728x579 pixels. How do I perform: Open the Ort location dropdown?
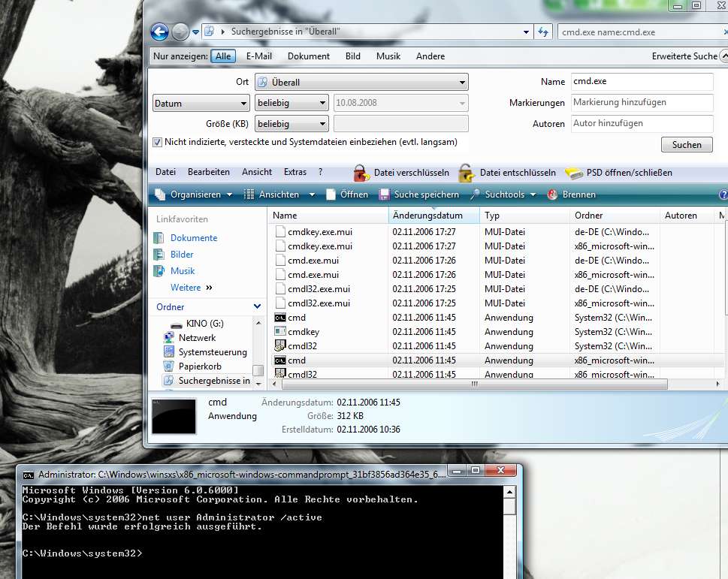click(361, 82)
